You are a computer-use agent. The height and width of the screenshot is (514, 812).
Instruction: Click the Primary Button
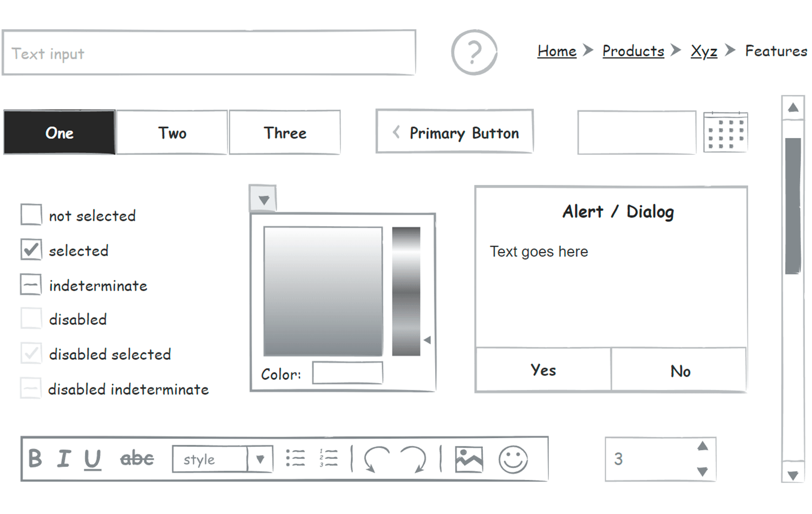click(x=455, y=131)
